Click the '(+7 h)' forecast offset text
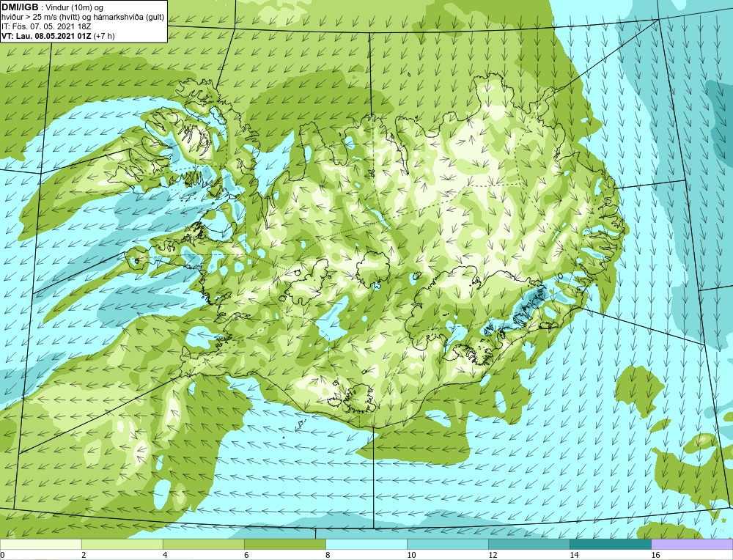 pos(104,35)
